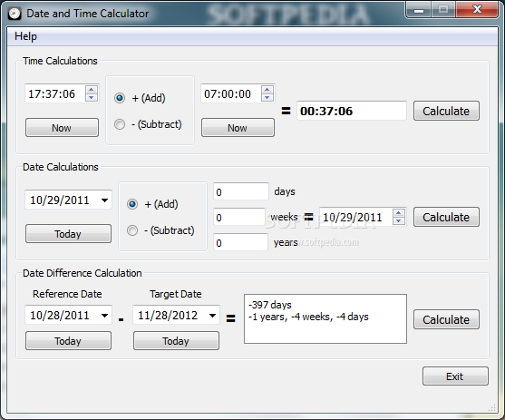The width and height of the screenshot is (505, 420).
Task: Set second time field to Now
Action: click(x=238, y=128)
